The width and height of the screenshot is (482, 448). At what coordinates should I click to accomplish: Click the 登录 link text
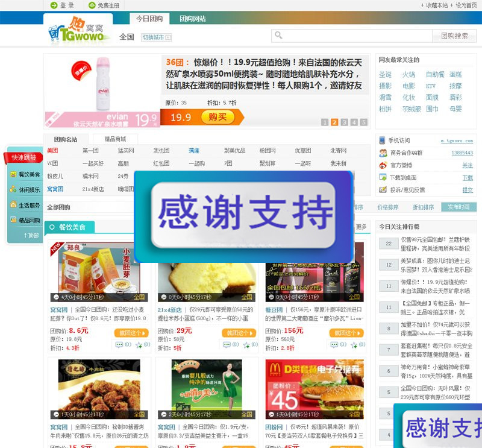coord(67,5)
